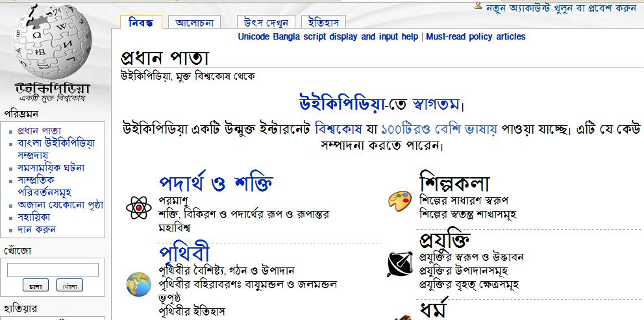Open Unicode Bangla script display and input help
This screenshot has width=644, height=320.
click(x=328, y=36)
